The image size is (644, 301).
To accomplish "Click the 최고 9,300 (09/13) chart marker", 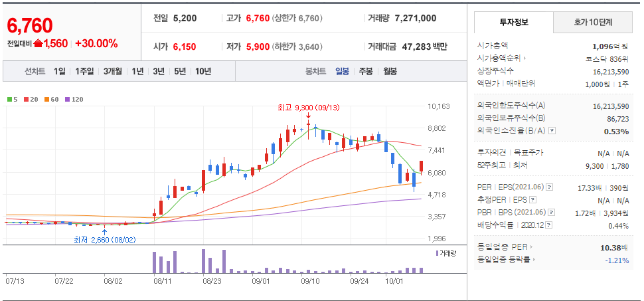I will click(309, 108).
